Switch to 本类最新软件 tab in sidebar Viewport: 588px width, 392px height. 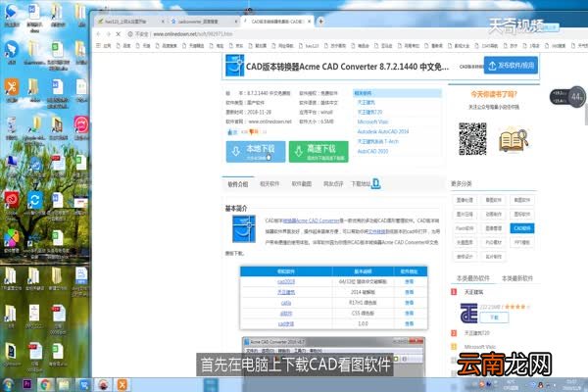[x=517, y=278]
